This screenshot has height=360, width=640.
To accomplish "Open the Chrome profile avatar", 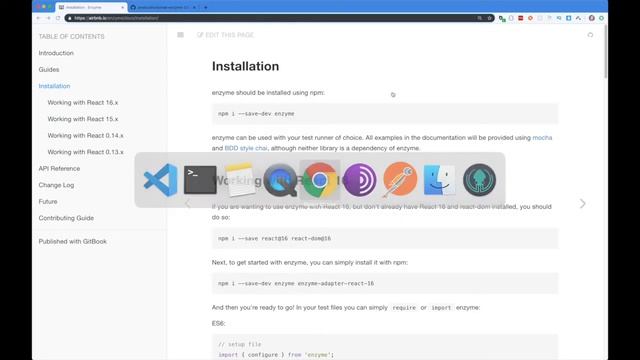I will 591,18.
